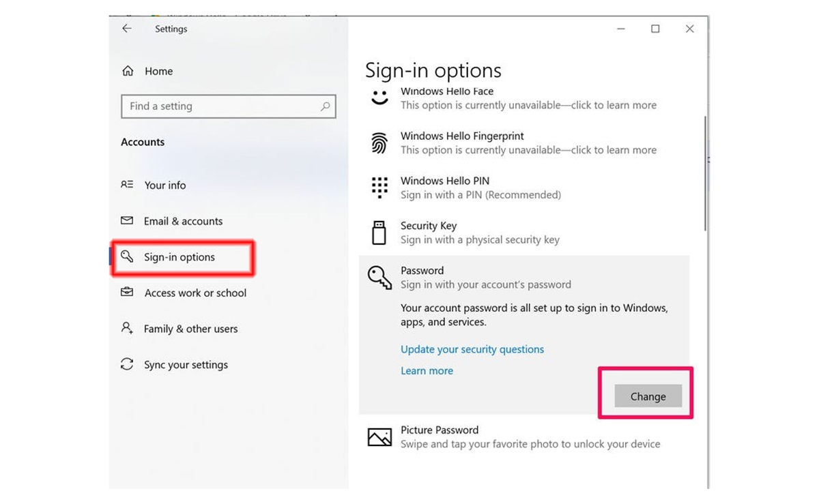Open Home via the house icon

pos(127,71)
